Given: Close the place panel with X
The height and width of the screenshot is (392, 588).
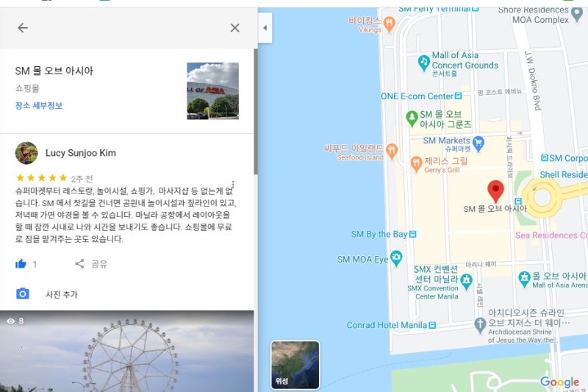Looking at the screenshot, I should (234, 28).
